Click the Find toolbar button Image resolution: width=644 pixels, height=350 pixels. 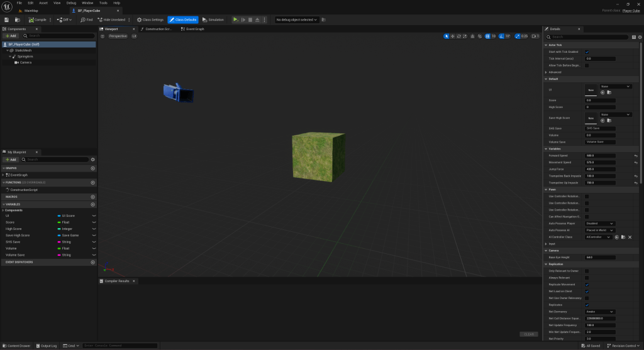(86, 19)
